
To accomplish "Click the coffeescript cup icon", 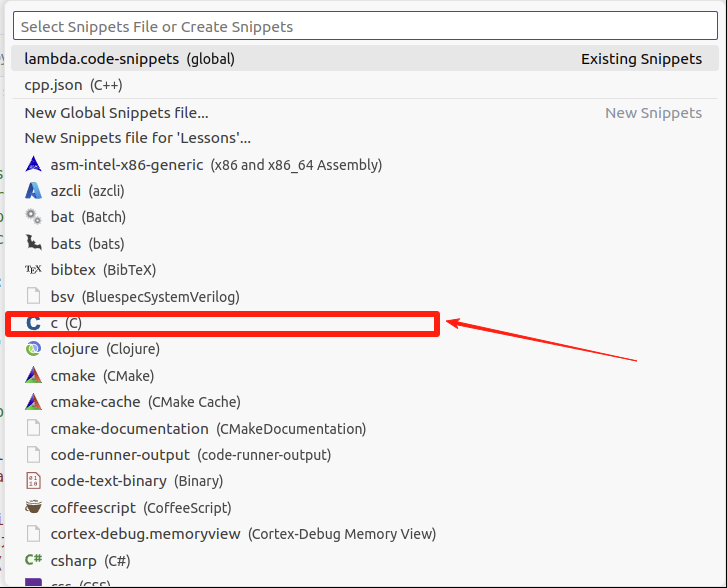I will pyautogui.click(x=33, y=507).
